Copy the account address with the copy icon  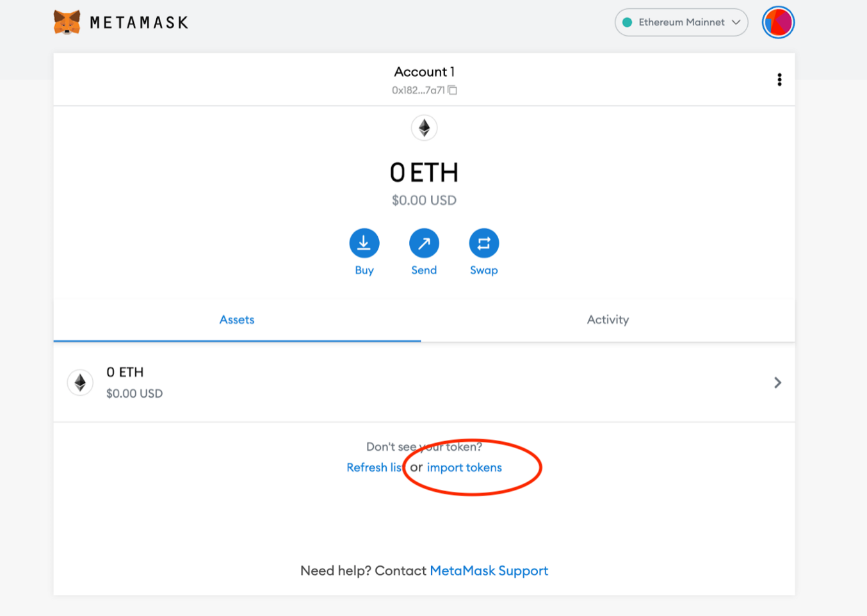click(453, 90)
